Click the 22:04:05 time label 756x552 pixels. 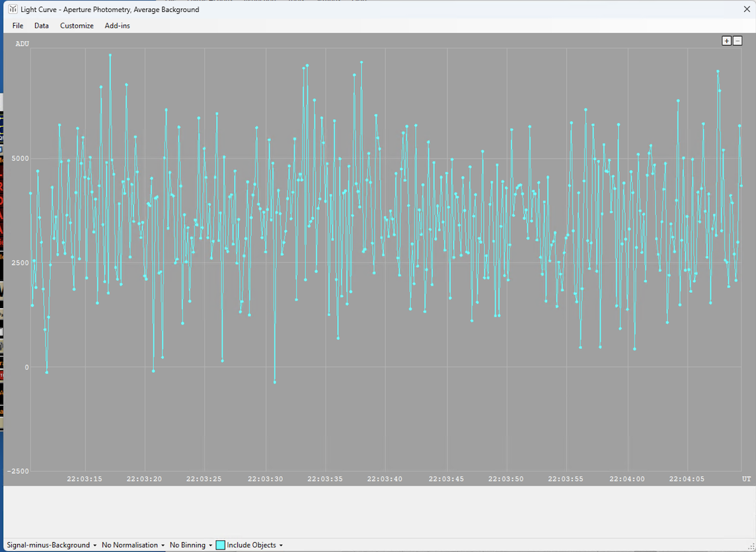point(687,479)
